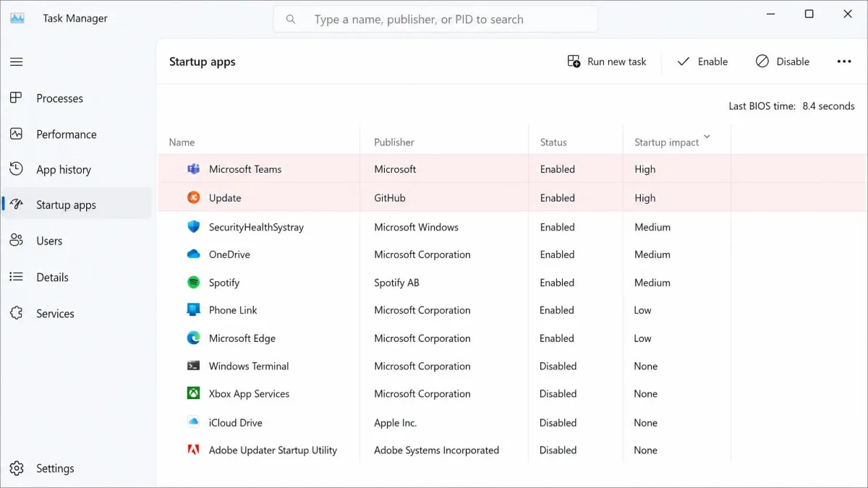Sort by Publisher column header

tap(394, 142)
